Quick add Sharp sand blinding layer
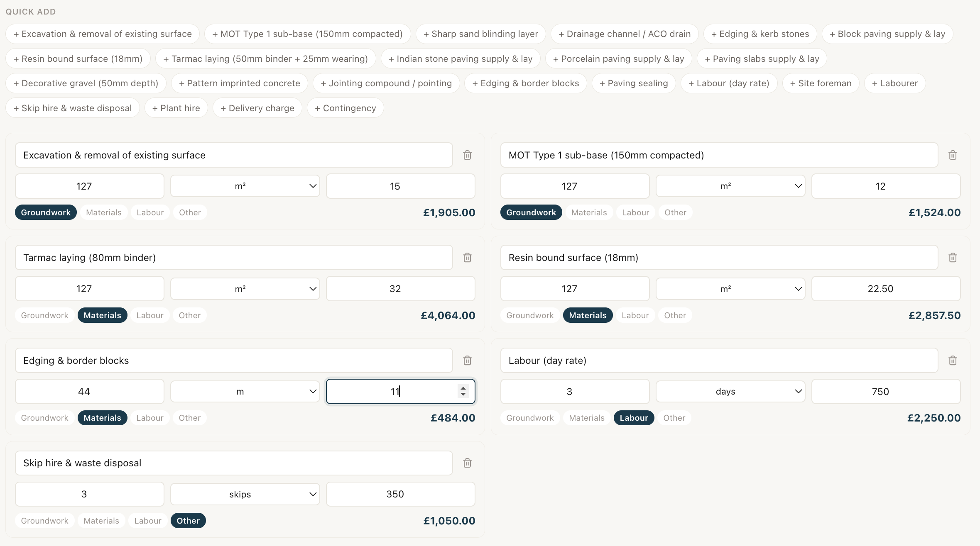980x546 pixels. (481, 34)
